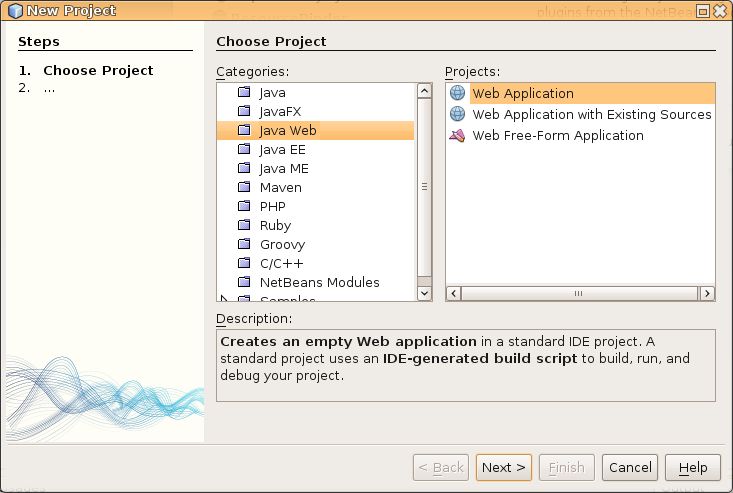Click the Java category folder icon
This screenshot has height=493, width=733.
click(x=244, y=92)
